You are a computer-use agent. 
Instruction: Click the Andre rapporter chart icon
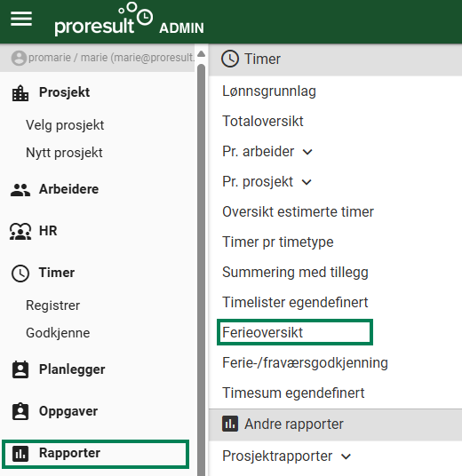pos(230,424)
